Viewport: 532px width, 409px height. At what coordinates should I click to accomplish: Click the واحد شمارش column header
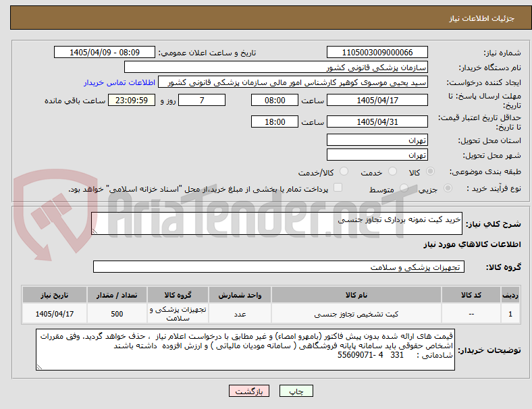point(240,295)
